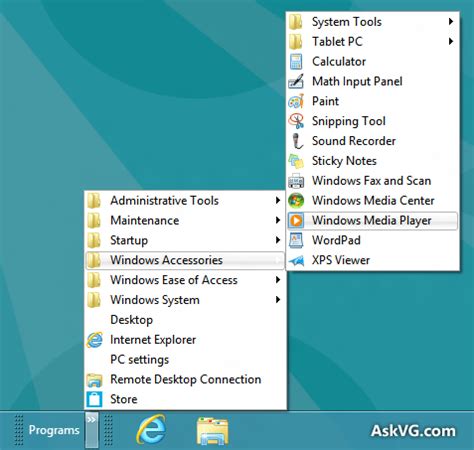Image resolution: width=474 pixels, height=450 pixels.
Task: Click the Math Input Panel text
Action: pos(357,82)
